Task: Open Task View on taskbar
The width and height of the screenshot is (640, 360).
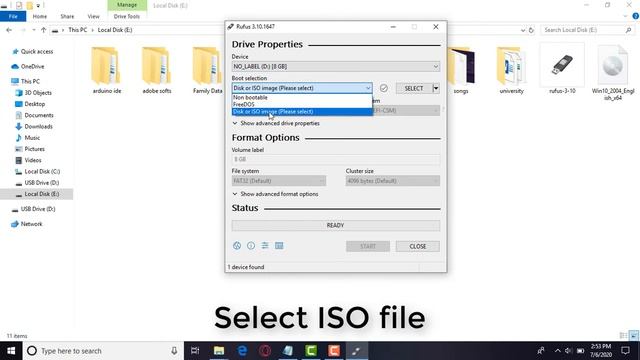Action: tap(195, 351)
